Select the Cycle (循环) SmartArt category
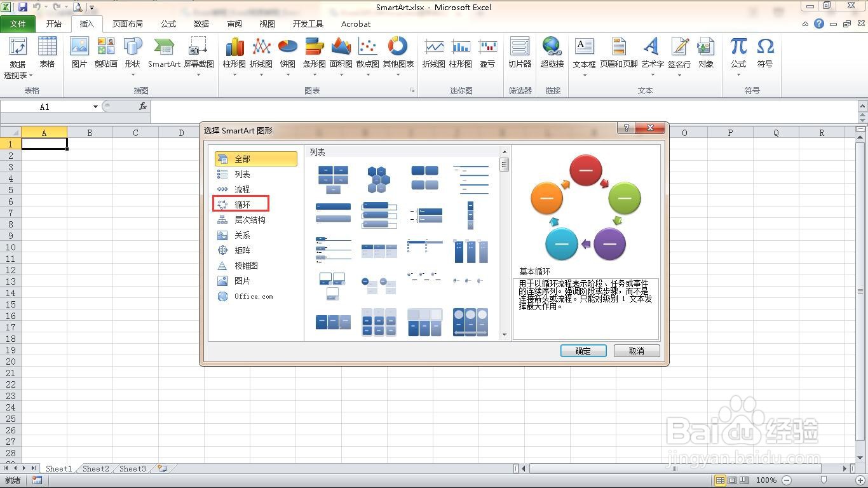Image resolution: width=868 pixels, height=488 pixels. point(256,205)
